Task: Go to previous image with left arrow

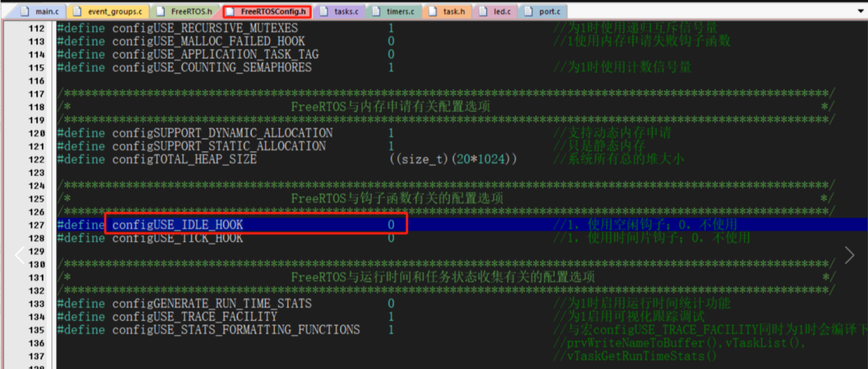Action: point(20,255)
